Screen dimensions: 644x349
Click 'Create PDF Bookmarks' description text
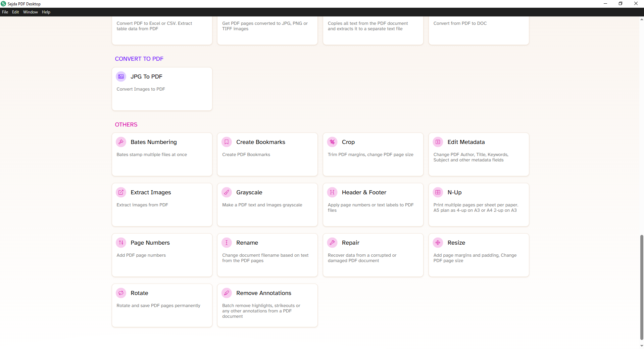tap(246, 154)
